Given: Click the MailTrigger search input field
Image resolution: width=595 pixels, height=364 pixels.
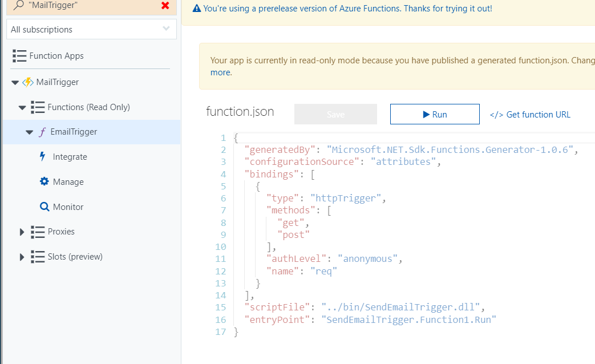Looking at the screenshot, I should 74,7.
